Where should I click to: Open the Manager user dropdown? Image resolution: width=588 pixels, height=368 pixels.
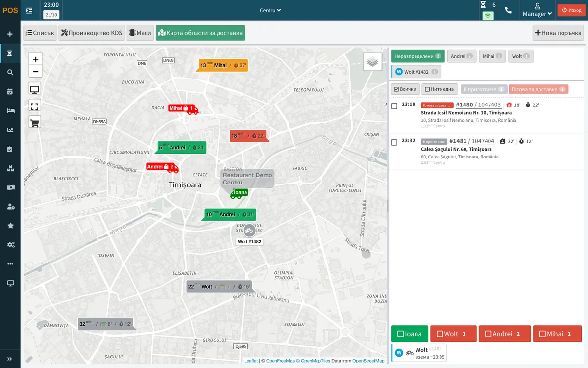pos(537,10)
